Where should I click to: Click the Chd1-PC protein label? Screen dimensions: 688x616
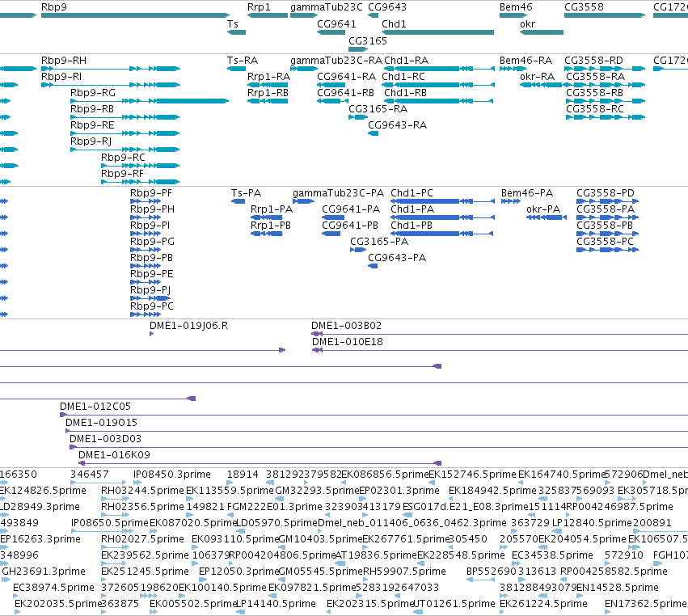click(x=412, y=192)
